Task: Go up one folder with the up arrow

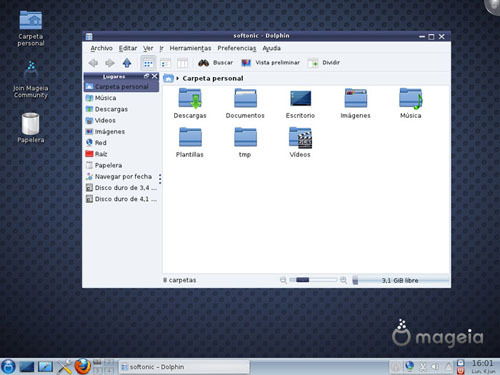Action: (x=127, y=63)
